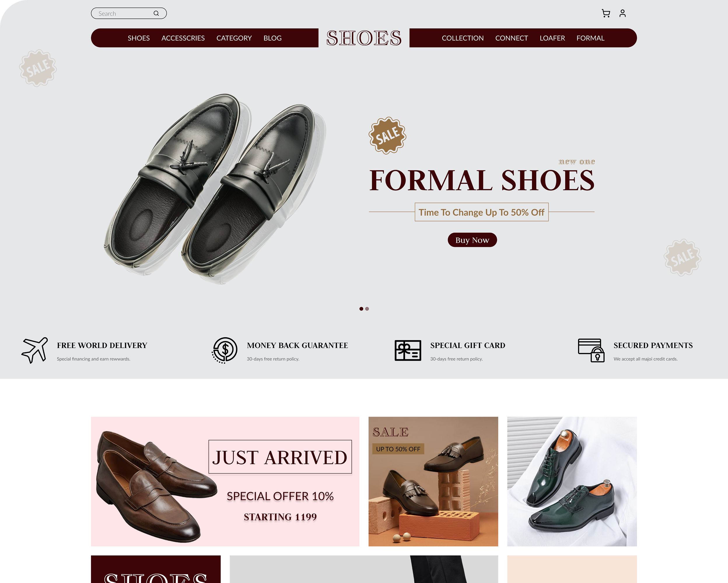This screenshot has width=728, height=583.
Task: Click the money back guarantee dollar icon
Action: [225, 350]
